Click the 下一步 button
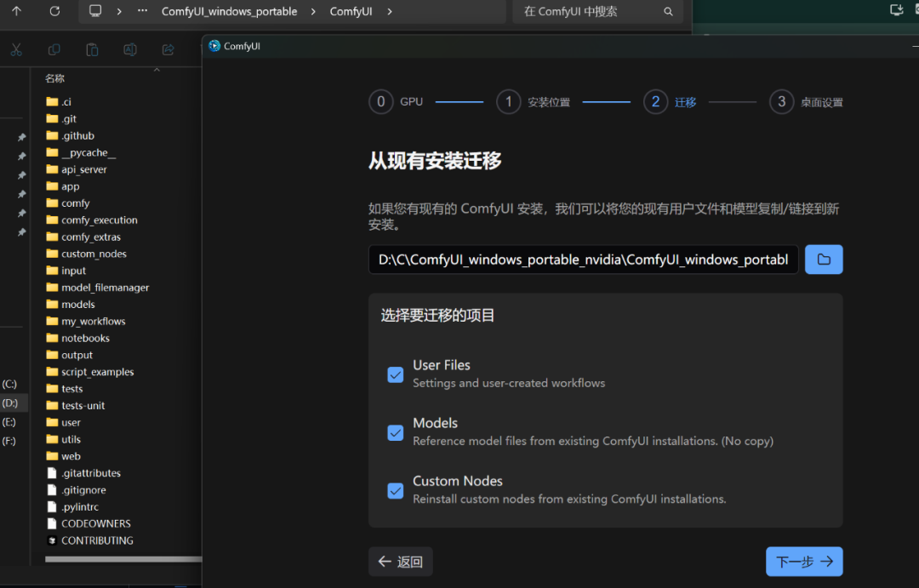 (x=802, y=561)
